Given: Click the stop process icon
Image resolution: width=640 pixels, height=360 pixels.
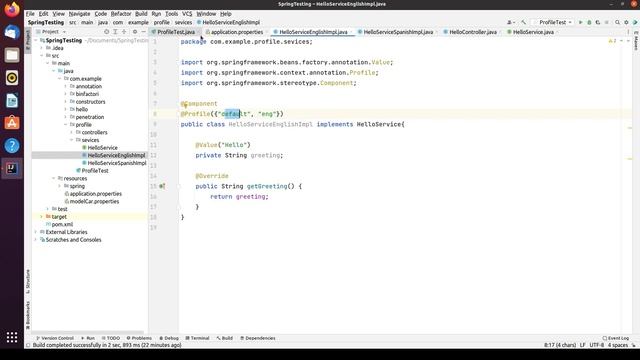Looking at the screenshot, I should [607, 22].
